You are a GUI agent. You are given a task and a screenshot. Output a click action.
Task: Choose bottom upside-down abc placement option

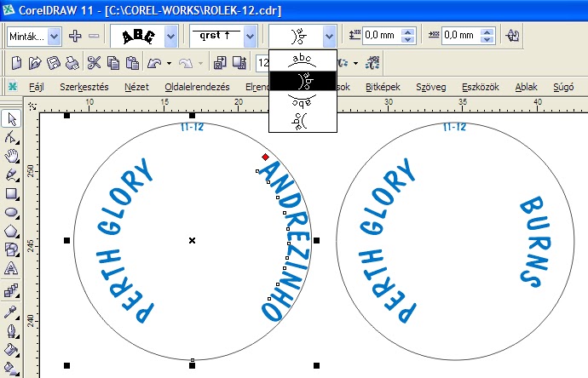pyautogui.click(x=303, y=100)
